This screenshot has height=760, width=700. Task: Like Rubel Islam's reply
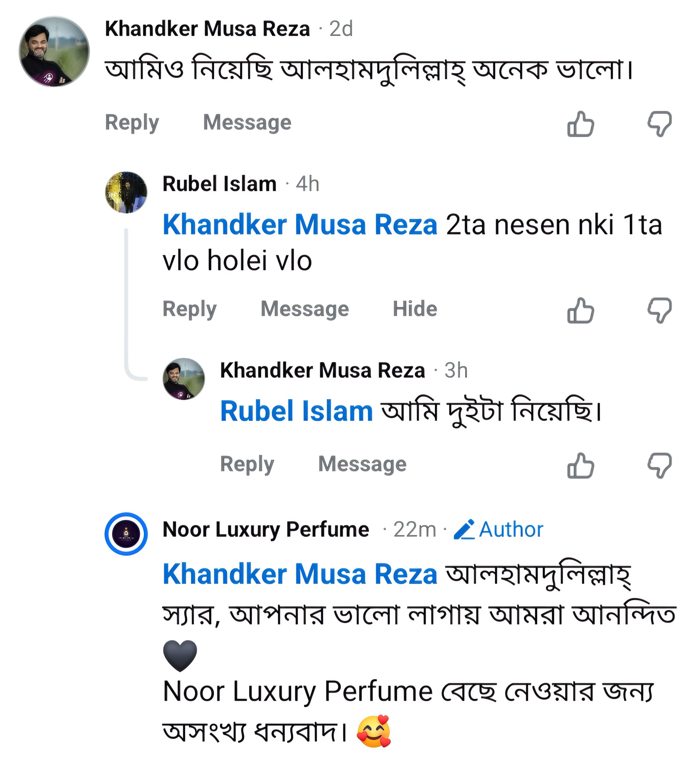[580, 310]
